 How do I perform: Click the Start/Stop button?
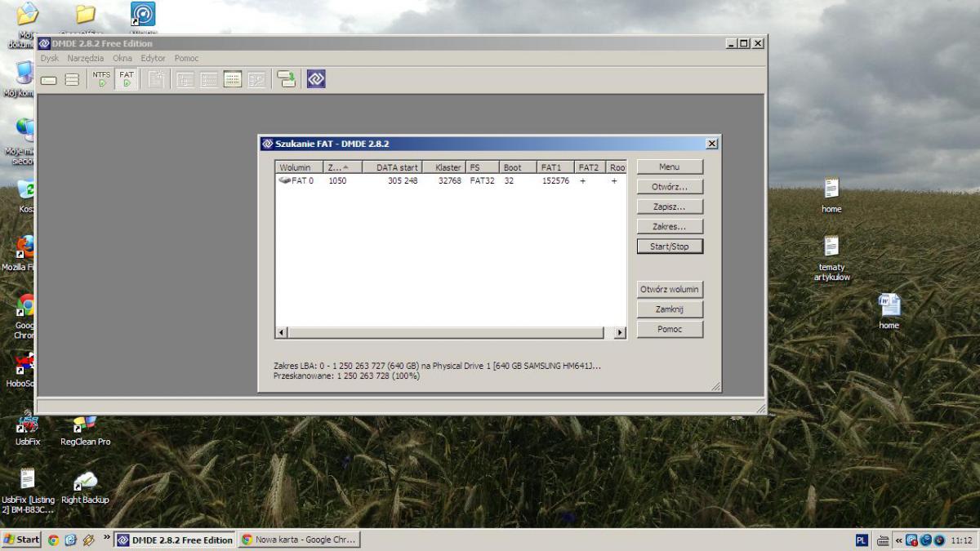click(x=670, y=246)
